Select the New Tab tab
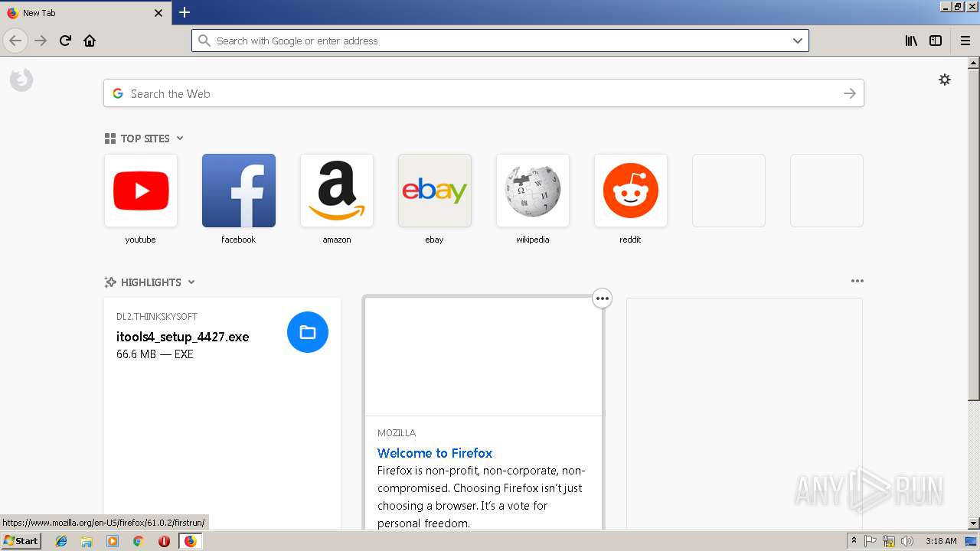The image size is (980, 551). coord(85,13)
